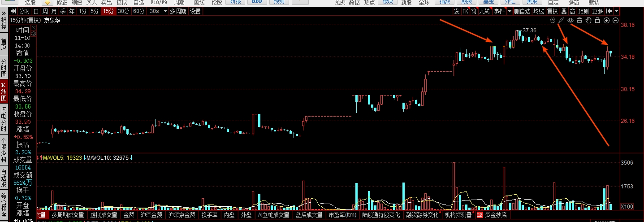Click the arrow-to-bar icon before 分时
This screenshot has width=644, height=222.
click(13, 11)
